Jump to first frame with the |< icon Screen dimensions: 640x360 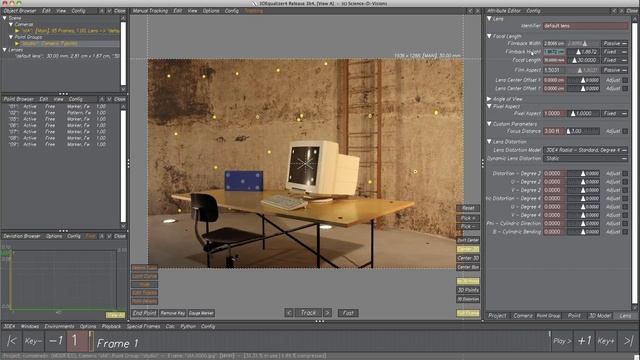[11, 341]
